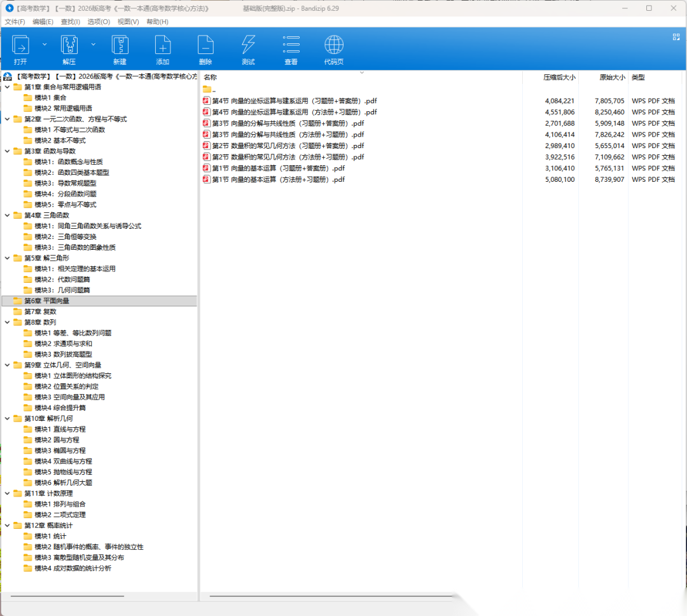
Task: Open the dropdown arrow next to 解压
Action: coord(94,44)
